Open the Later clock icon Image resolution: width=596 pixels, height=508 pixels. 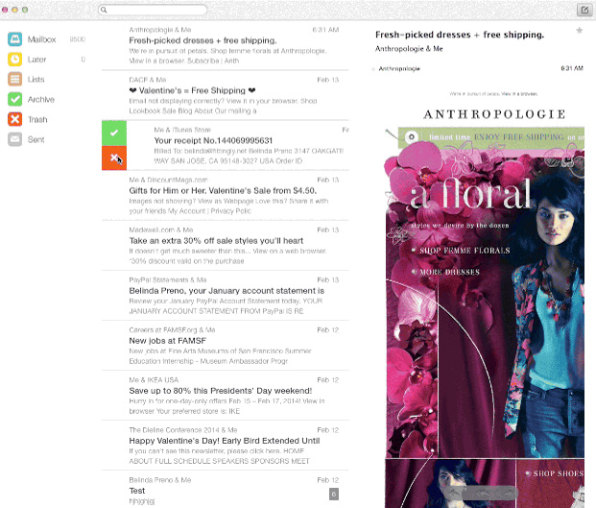point(15,59)
